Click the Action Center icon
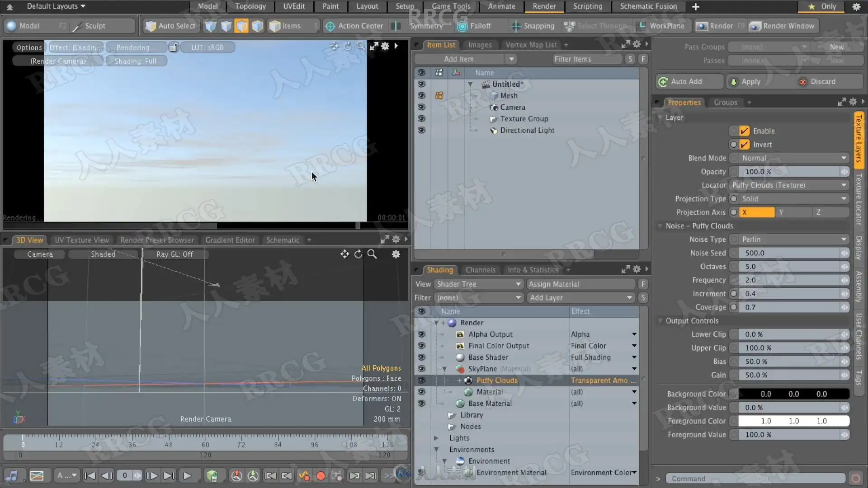The height and width of the screenshot is (488, 868). [x=330, y=26]
